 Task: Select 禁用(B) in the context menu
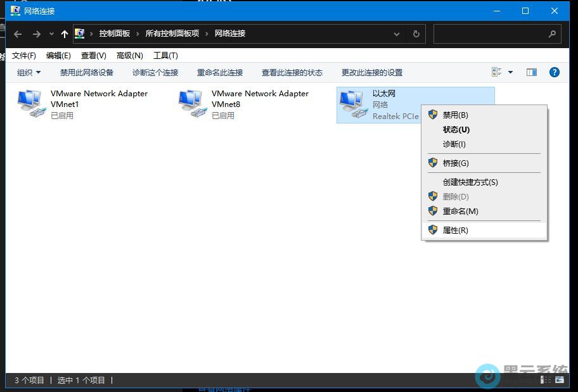(455, 115)
